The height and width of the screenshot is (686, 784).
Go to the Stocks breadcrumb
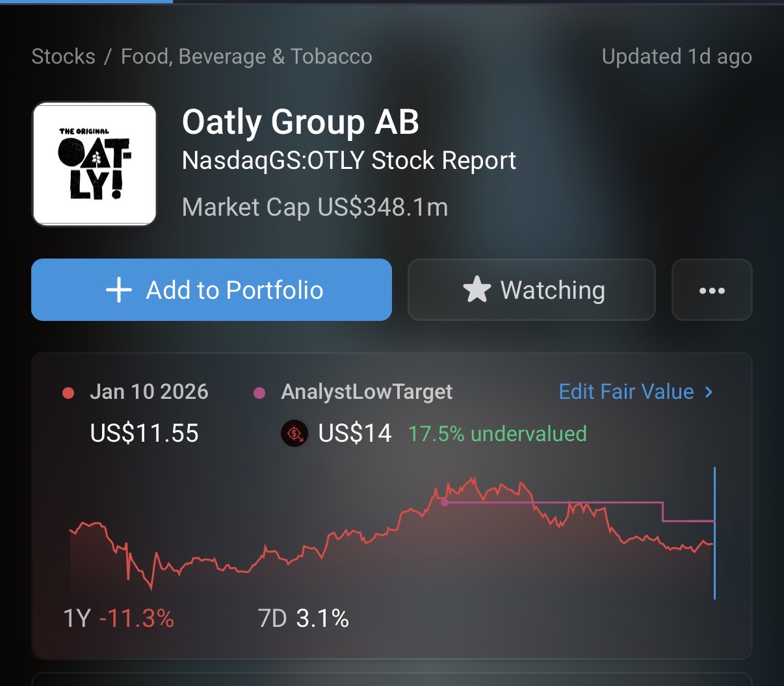click(63, 57)
